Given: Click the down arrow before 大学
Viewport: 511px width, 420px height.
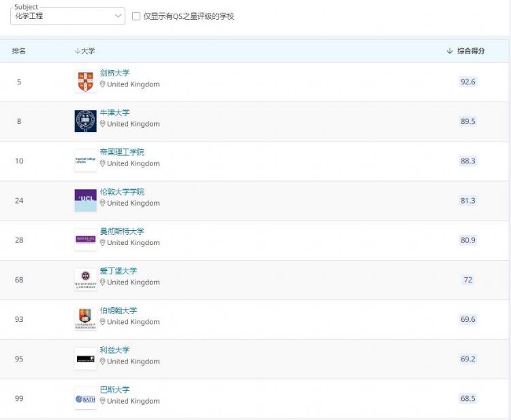Looking at the screenshot, I should pyautogui.click(x=77, y=51).
